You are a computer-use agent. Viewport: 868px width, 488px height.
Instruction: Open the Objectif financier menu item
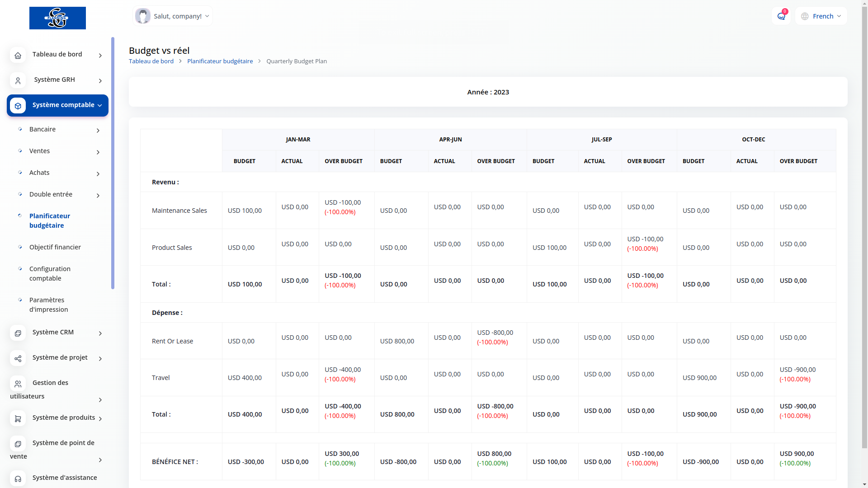point(55,247)
